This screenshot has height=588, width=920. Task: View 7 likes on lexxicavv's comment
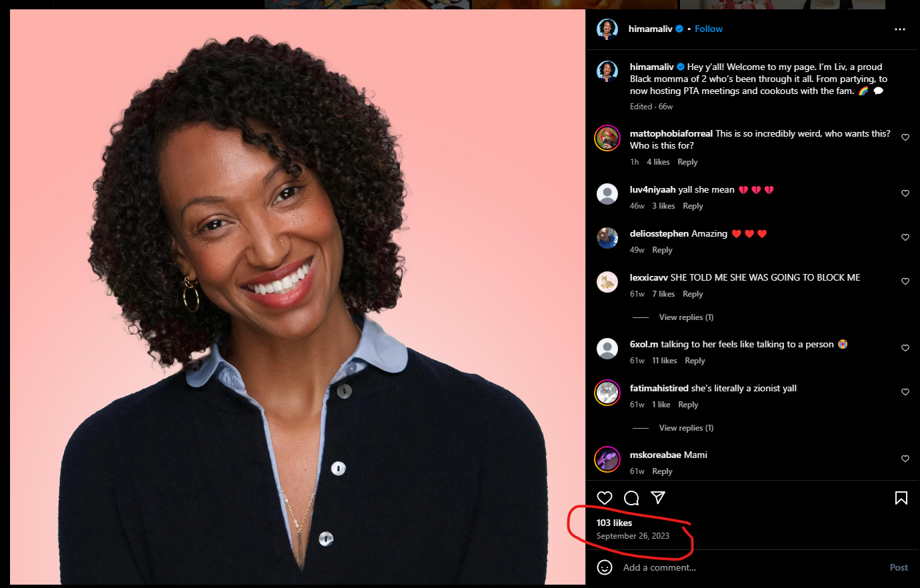click(x=663, y=294)
